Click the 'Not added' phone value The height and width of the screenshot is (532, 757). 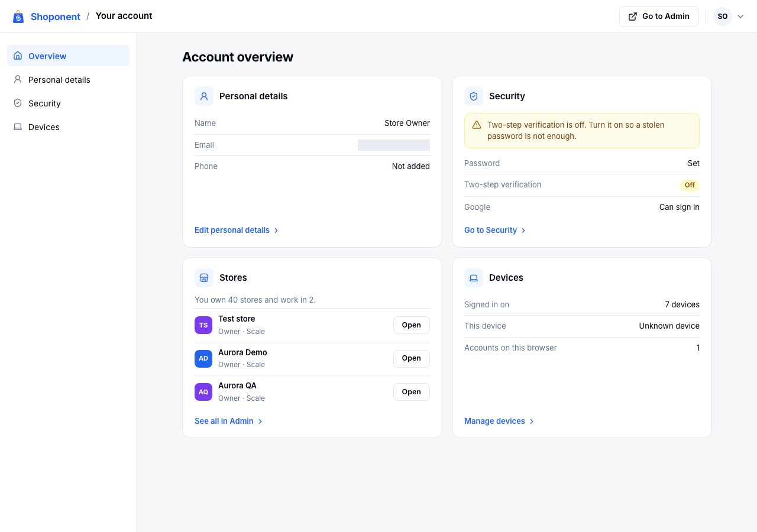tap(411, 166)
